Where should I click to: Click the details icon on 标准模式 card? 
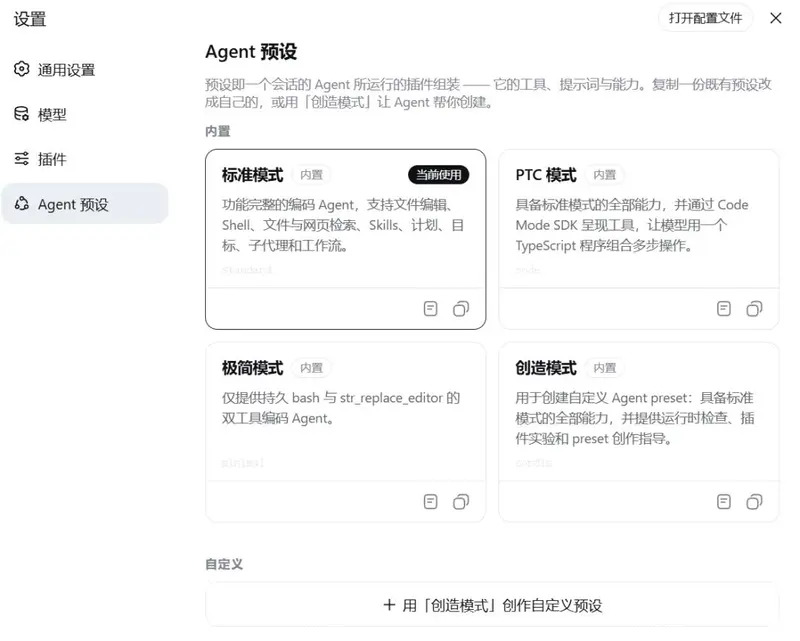click(431, 309)
